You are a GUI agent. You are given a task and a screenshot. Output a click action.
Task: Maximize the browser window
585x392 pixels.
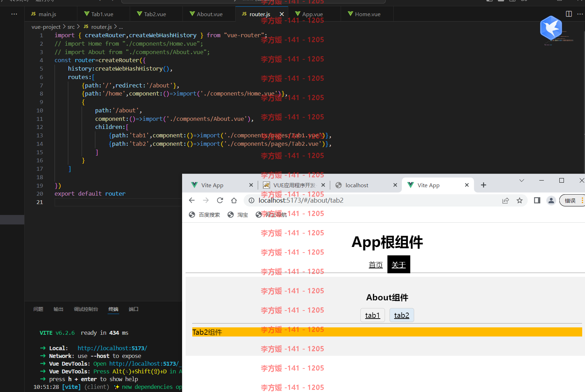click(x=561, y=181)
